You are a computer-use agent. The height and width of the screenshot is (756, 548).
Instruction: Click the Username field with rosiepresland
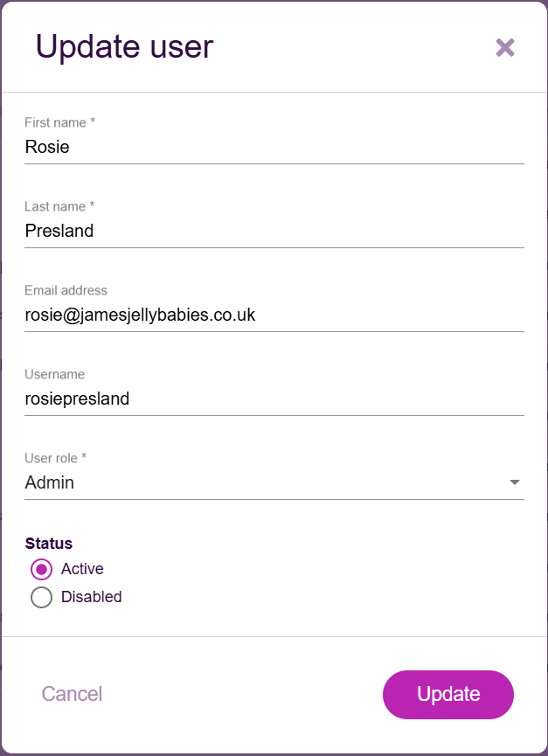274,399
